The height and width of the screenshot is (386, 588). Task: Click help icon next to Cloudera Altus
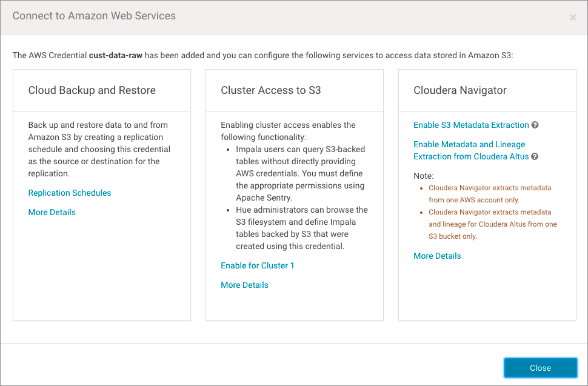pos(535,157)
